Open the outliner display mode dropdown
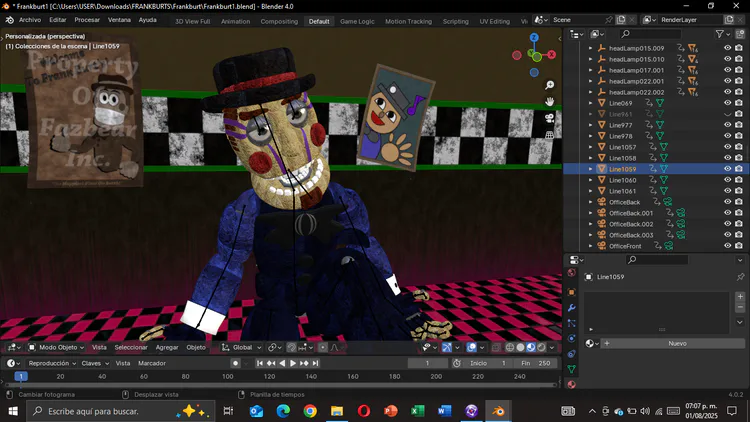 pos(597,34)
